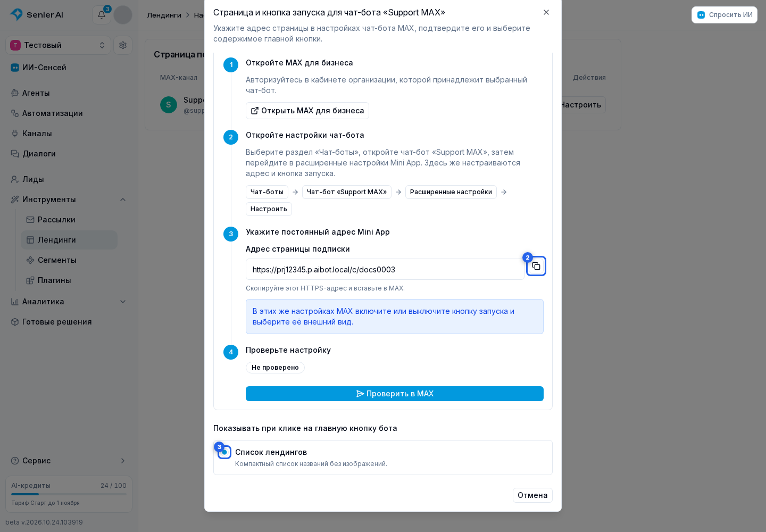Close the Support MAX setup dialog
This screenshot has width=766, height=532.
pyautogui.click(x=546, y=12)
